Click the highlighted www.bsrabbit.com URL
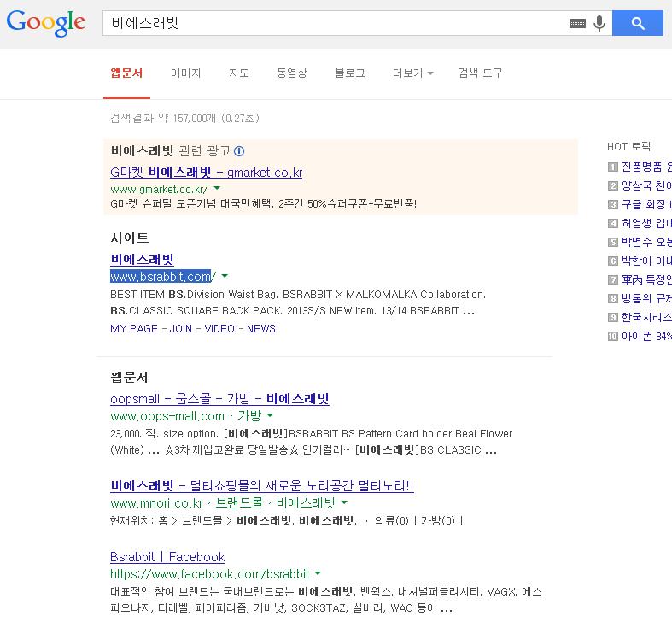The width and height of the screenshot is (672, 622). (x=161, y=277)
